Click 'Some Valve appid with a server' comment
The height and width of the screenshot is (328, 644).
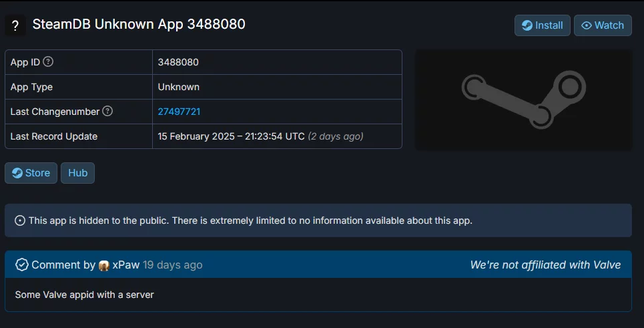85,295
